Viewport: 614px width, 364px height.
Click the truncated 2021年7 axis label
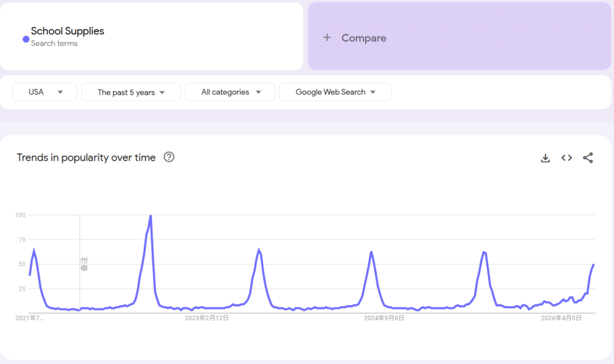[x=29, y=318]
